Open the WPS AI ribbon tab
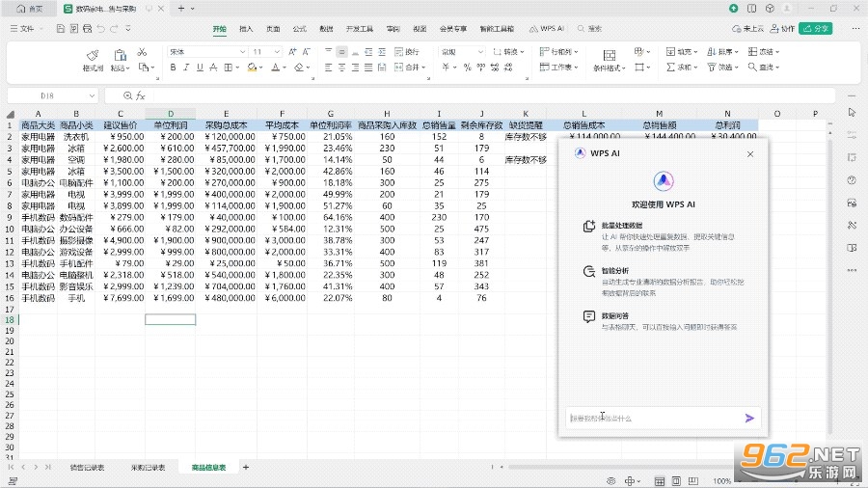 point(547,29)
